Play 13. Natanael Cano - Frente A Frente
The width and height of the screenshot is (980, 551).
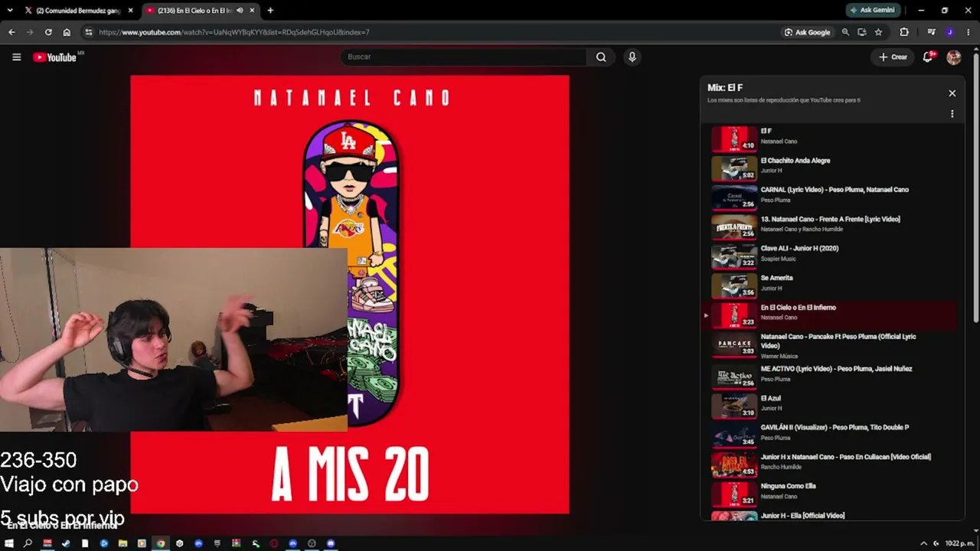[x=832, y=227]
